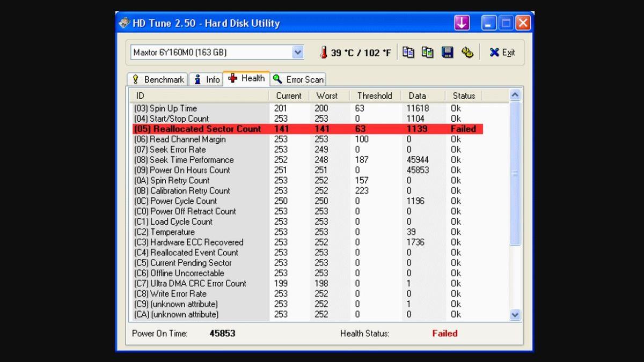
Task: Switch to the Benchmark tab
Action: (x=158, y=79)
